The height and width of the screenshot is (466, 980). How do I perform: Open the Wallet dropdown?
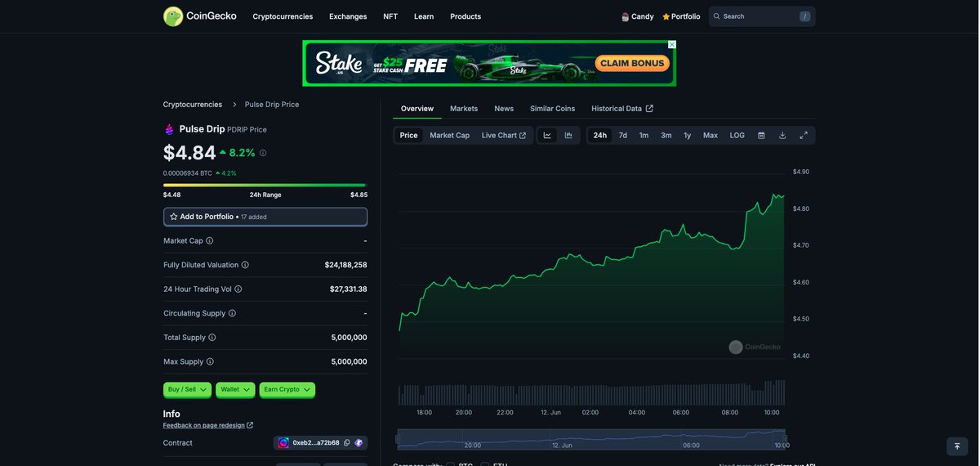click(x=235, y=390)
